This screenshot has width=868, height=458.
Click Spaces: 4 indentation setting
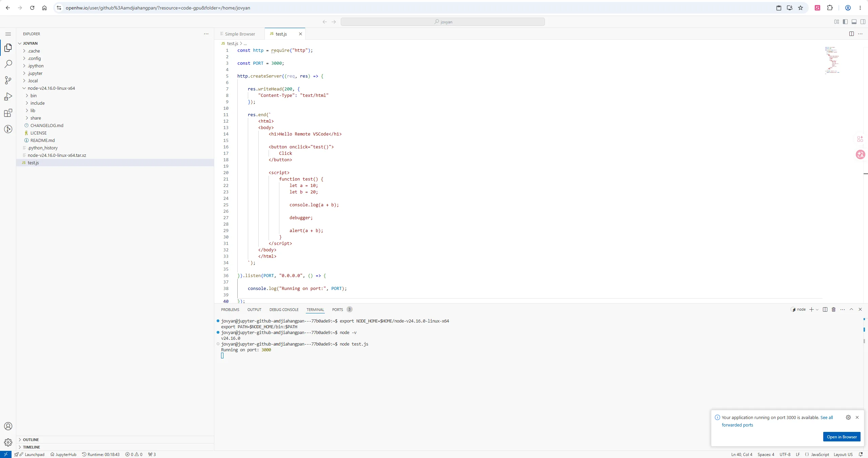pyautogui.click(x=766, y=454)
